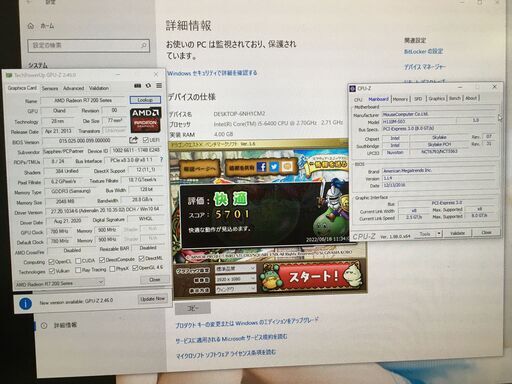
Task: Select the 詳細情報 sidebar item
Action: (65, 325)
